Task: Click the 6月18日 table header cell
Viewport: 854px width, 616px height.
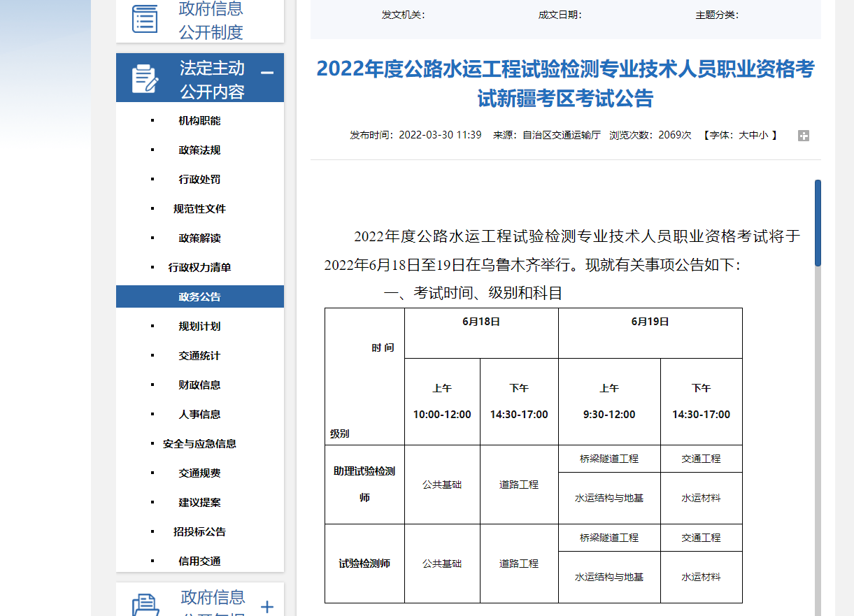Action: (481, 333)
